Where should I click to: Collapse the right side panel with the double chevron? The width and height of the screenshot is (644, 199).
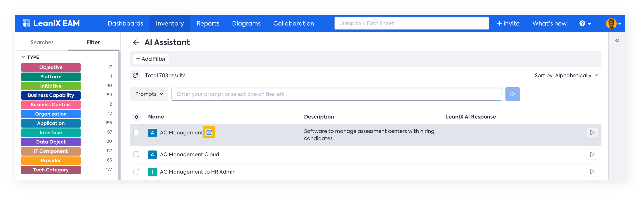tap(617, 40)
